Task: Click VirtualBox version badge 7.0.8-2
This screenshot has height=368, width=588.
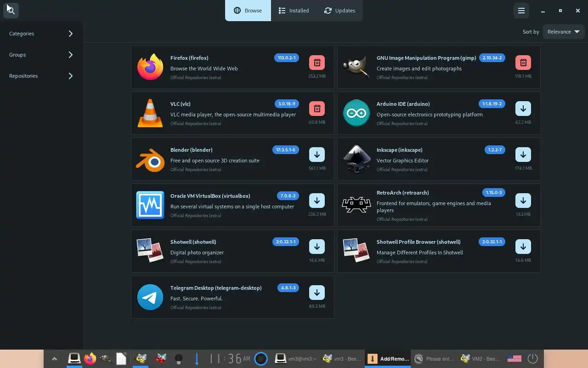Action: [x=288, y=196]
